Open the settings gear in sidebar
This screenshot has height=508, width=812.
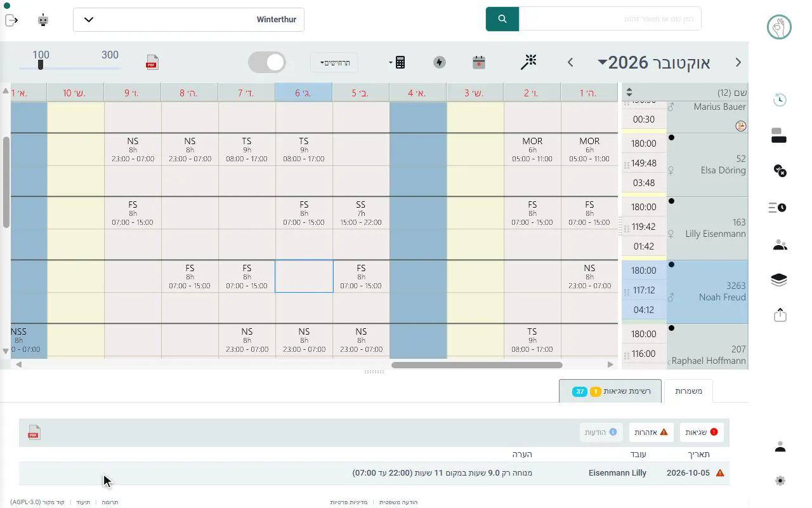(780, 481)
